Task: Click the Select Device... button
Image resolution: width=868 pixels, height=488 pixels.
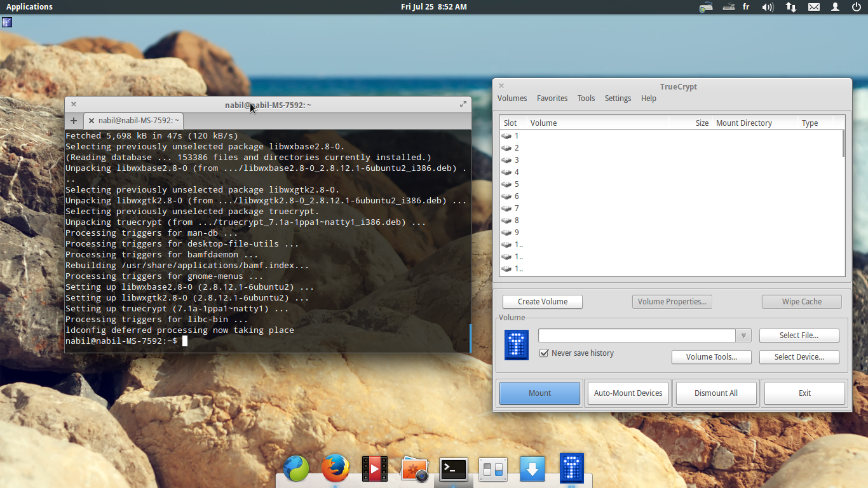Action: click(799, 357)
